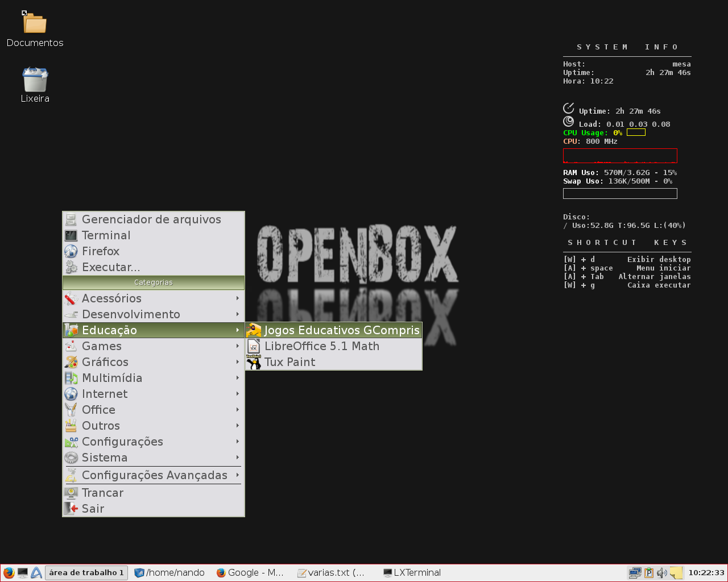Open the Terminal from the menu
This screenshot has width=728, height=582.
pyautogui.click(x=106, y=235)
